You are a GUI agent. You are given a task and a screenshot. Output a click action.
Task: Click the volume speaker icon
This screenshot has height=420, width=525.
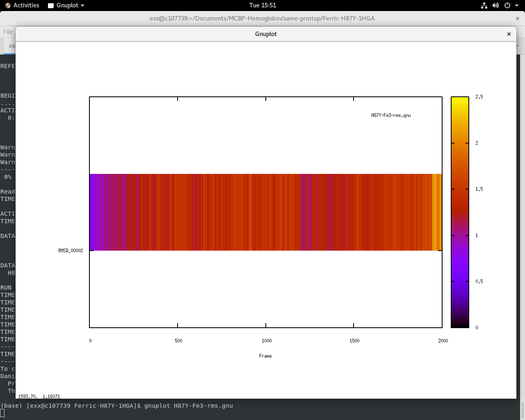point(495,5)
